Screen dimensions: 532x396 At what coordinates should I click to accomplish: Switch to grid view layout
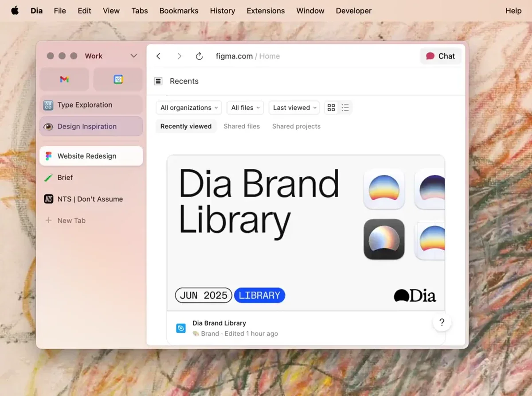pyautogui.click(x=331, y=108)
